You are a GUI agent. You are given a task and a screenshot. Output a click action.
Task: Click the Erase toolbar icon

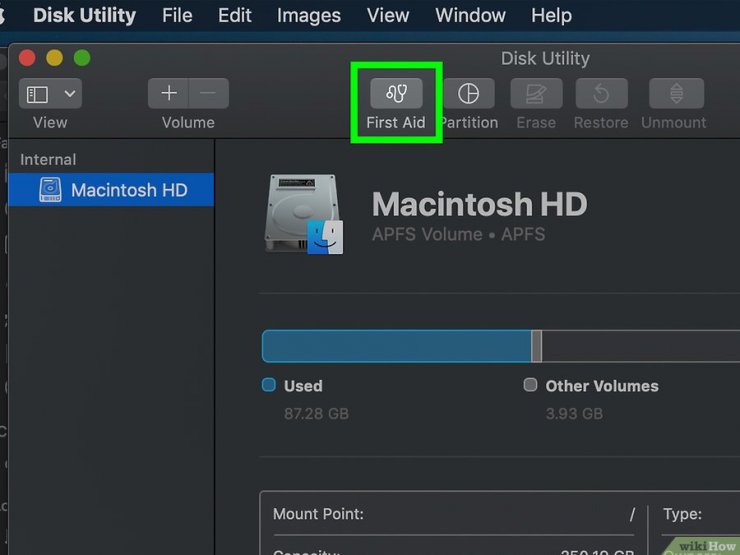(536, 93)
